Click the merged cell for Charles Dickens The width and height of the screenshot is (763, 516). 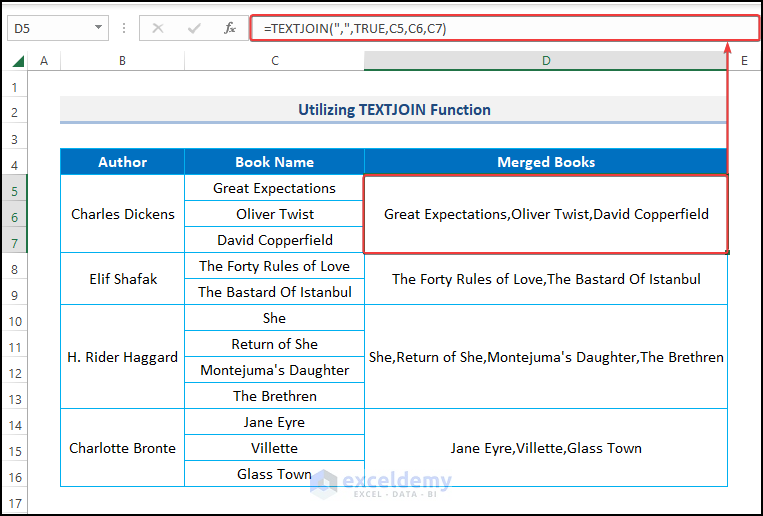[122, 214]
